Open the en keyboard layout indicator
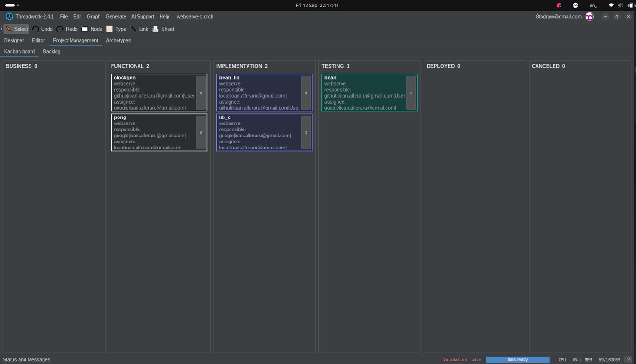 (x=593, y=6)
